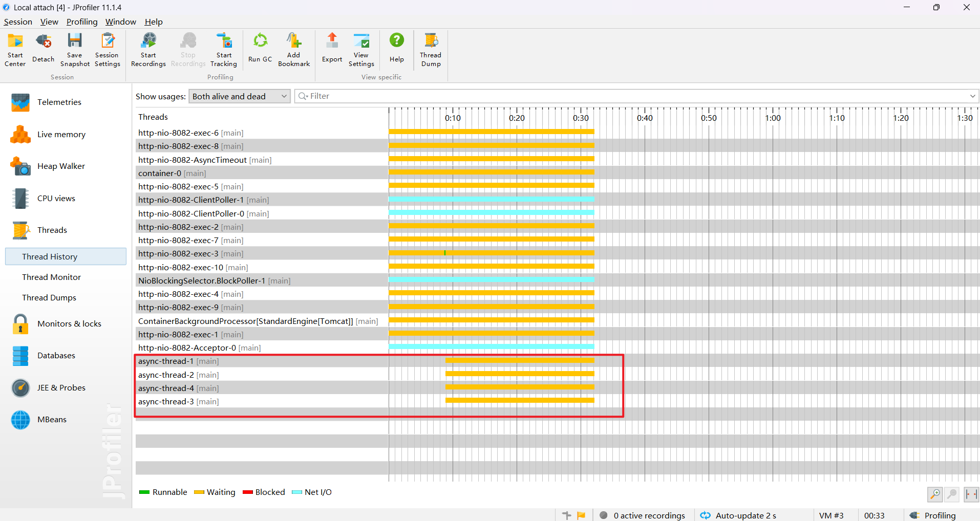Click the 1:00 timeline marker
Image resolution: width=980 pixels, height=521 pixels.
(x=773, y=118)
